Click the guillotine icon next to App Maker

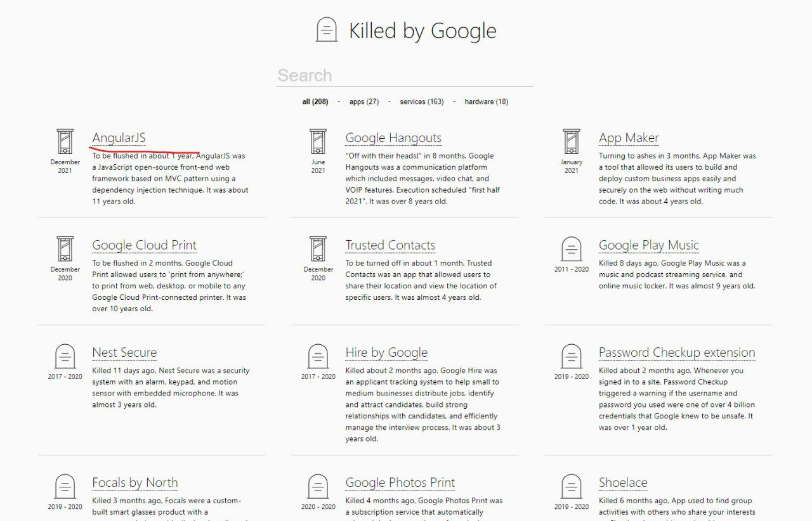click(x=572, y=141)
